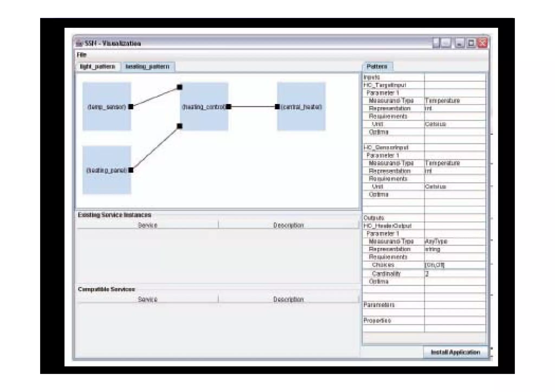This screenshot has width=555, height=392.
Task: Select the HC_HeaterOutput row in Pattern panel
Action: (x=388, y=226)
